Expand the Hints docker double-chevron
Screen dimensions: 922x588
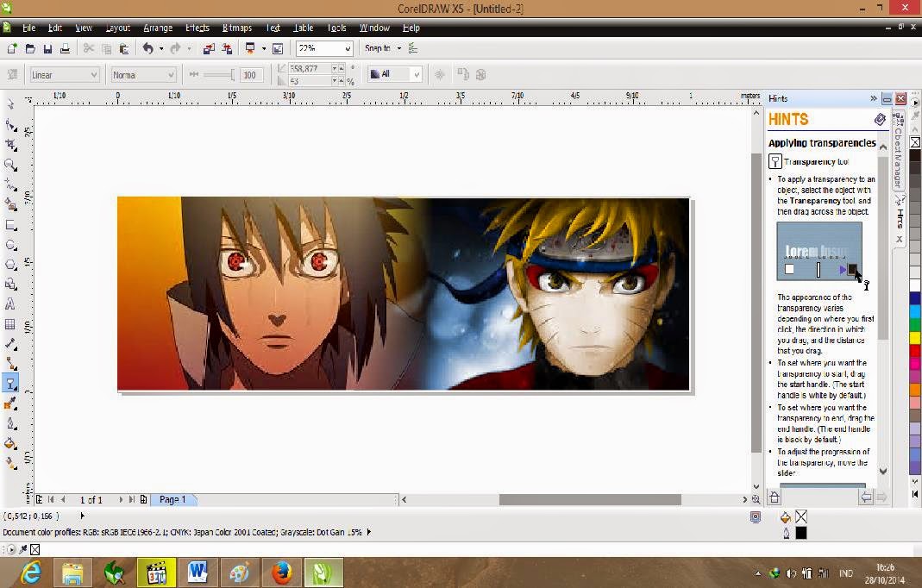point(874,99)
